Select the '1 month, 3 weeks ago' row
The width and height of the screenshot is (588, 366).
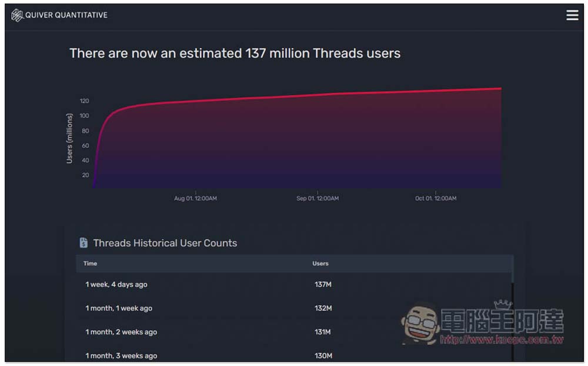click(x=295, y=355)
